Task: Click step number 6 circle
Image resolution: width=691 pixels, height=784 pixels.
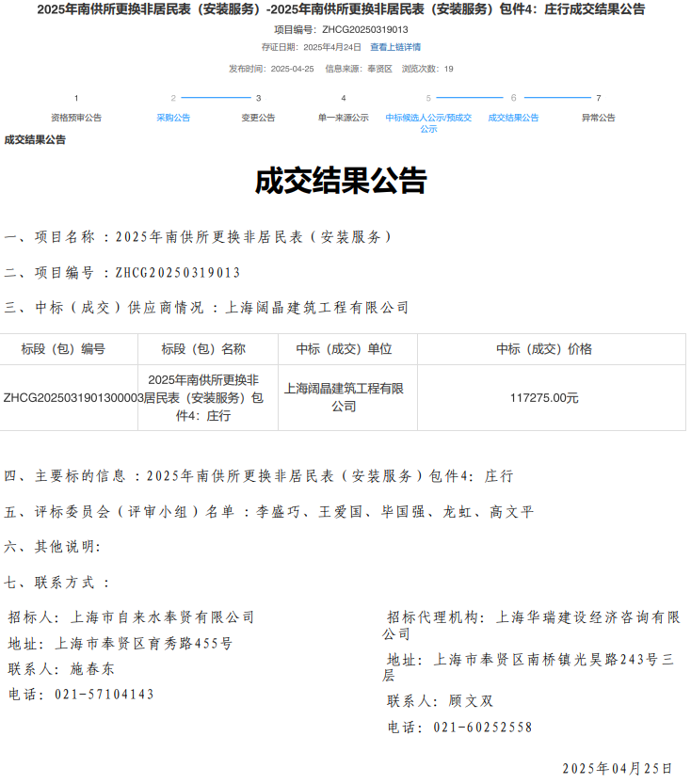Action: [513, 98]
